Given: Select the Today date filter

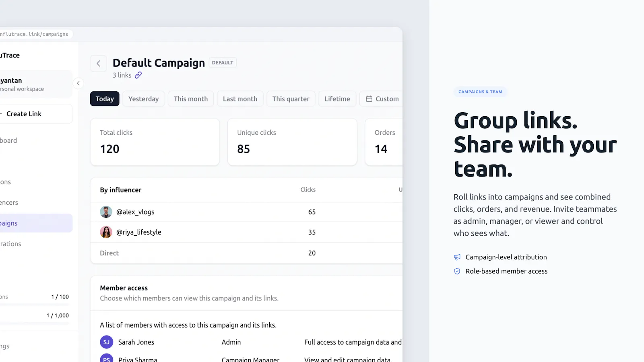Looking at the screenshot, I should point(105,99).
